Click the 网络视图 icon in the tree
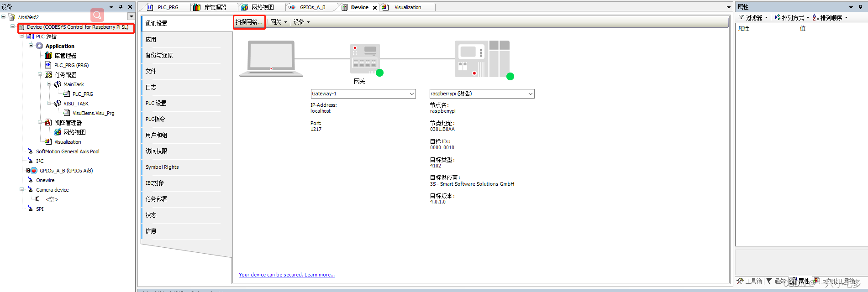Image resolution: width=868 pixels, height=292 pixels. (x=58, y=132)
